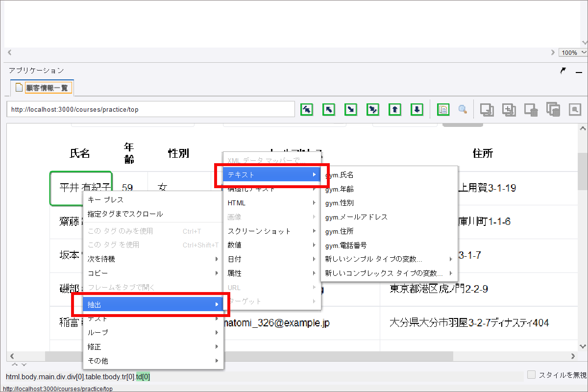Select HTML in the extract submenu

(x=272, y=203)
